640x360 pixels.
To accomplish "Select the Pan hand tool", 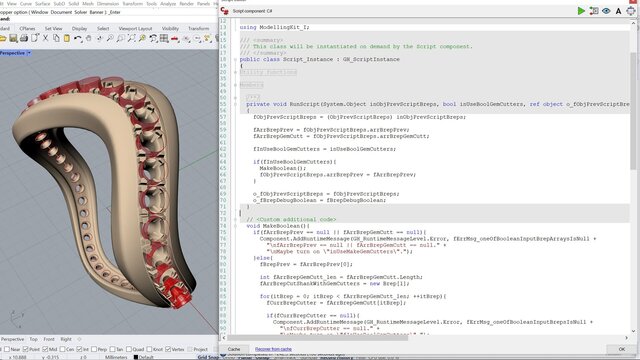I will [x=89, y=38].
